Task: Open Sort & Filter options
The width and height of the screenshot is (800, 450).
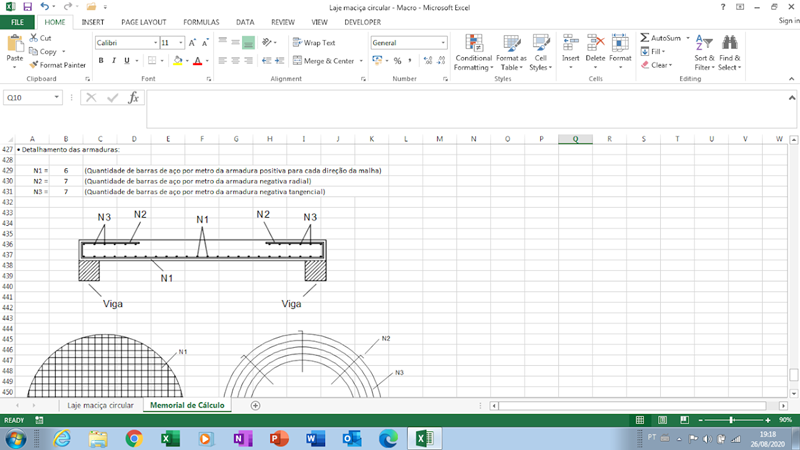Action: tap(704, 53)
